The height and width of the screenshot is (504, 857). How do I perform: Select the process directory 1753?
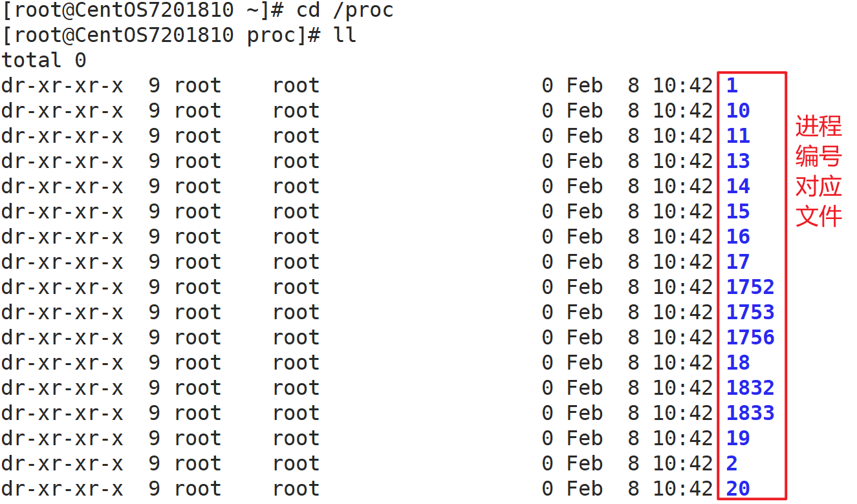coord(750,313)
